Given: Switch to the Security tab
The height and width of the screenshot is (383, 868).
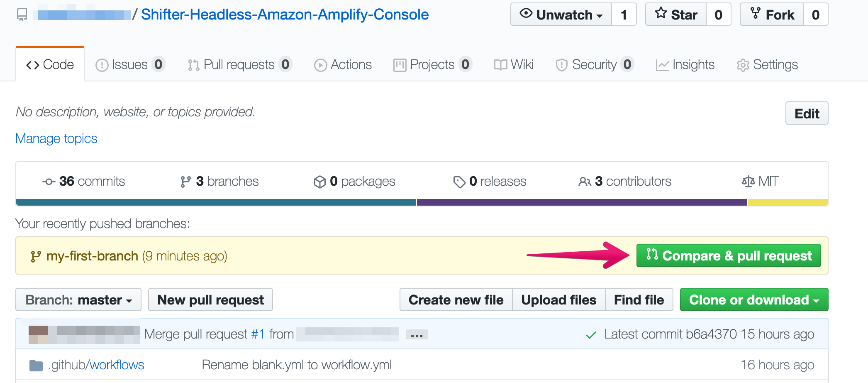Looking at the screenshot, I should 595,64.
